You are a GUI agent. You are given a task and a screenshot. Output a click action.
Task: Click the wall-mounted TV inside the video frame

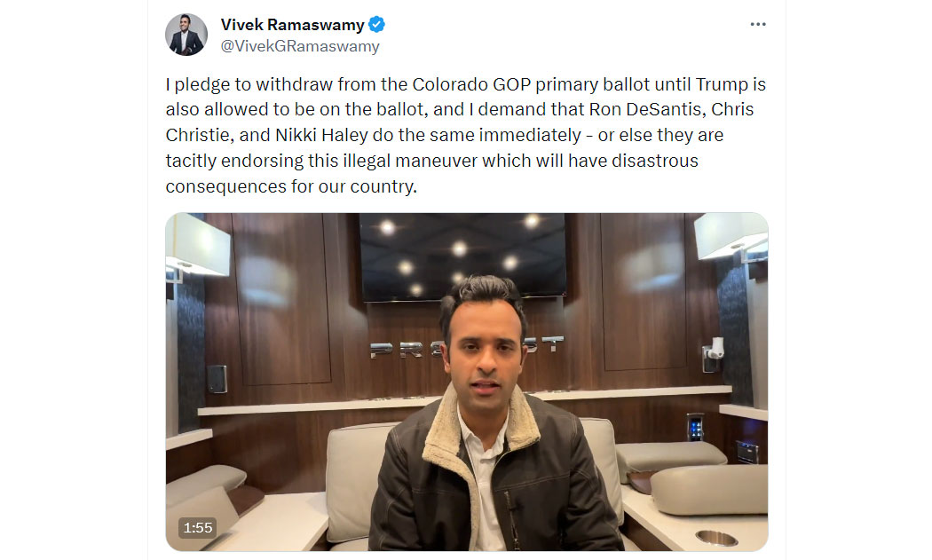462,255
